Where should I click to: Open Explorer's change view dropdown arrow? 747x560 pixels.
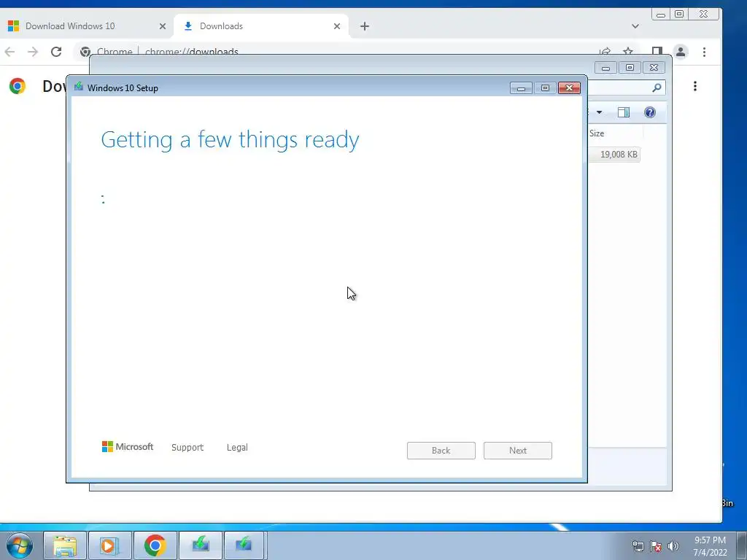coord(600,112)
